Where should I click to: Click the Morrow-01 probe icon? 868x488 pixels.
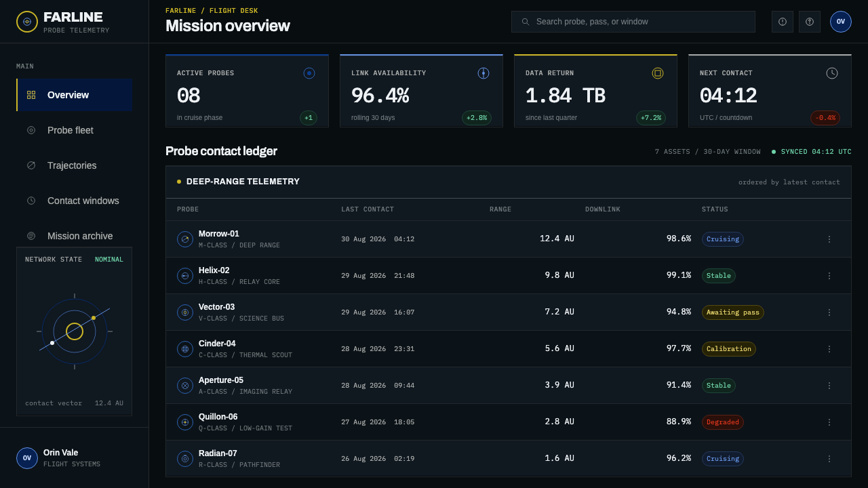click(x=185, y=239)
